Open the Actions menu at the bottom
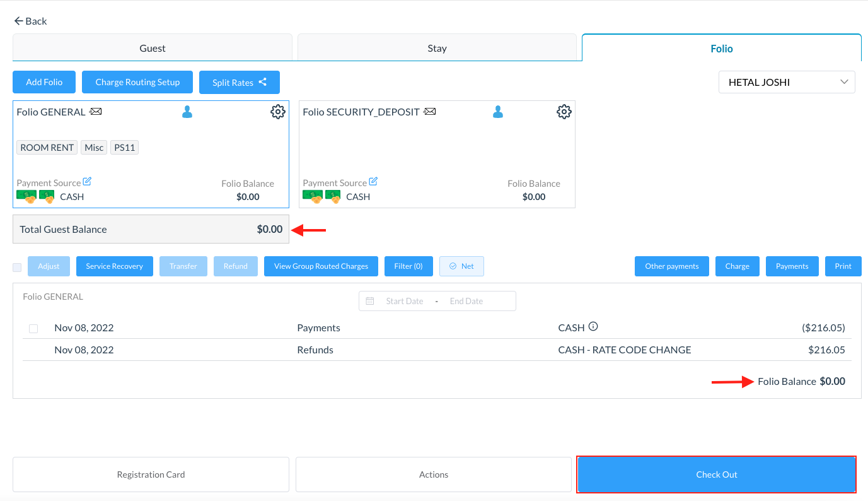 pyautogui.click(x=434, y=474)
